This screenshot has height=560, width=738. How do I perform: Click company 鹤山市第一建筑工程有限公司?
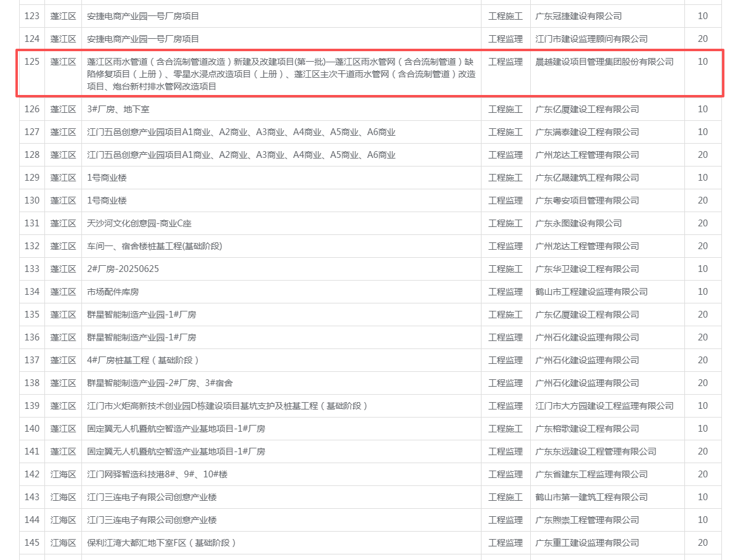click(591, 497)
